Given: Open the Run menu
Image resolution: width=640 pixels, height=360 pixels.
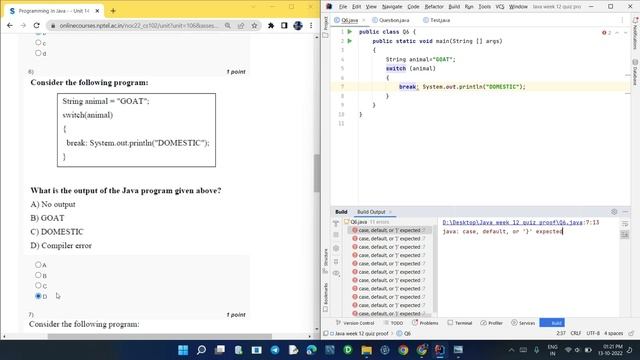Looking at the screenshot, I should [x=469, y=7].
